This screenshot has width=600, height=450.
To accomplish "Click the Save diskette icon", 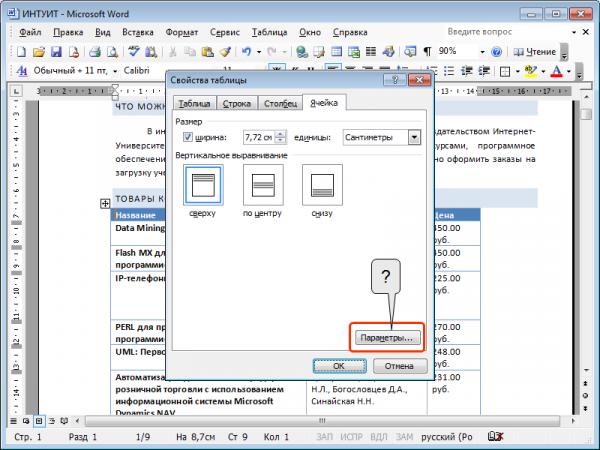I will point(56,52).
